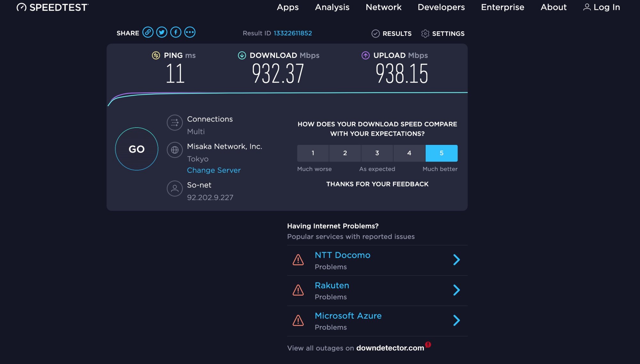Expand the Rakuten problems chevron
Viewport: 640px width, 364px height.
[x=457, y=290]
